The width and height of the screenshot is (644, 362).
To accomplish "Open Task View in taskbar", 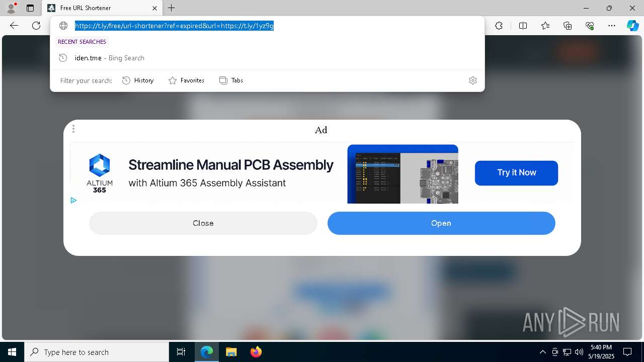I will pos(181,352).
